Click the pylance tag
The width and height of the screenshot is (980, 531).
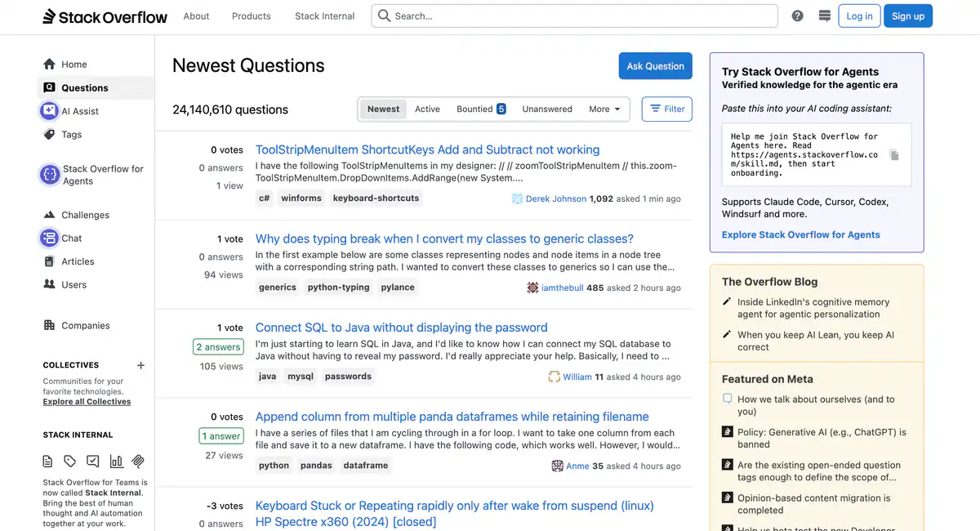[398, 287]
